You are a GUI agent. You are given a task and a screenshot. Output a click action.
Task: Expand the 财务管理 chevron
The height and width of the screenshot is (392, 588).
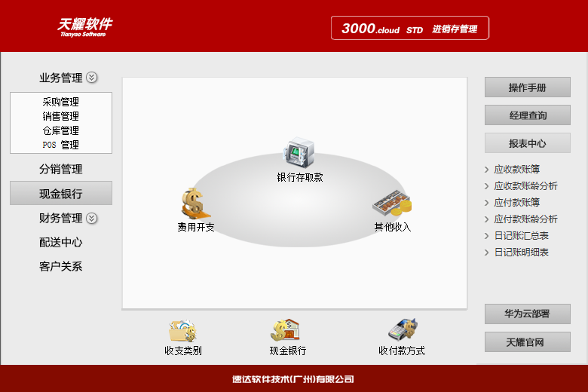[x=92, y=219]
